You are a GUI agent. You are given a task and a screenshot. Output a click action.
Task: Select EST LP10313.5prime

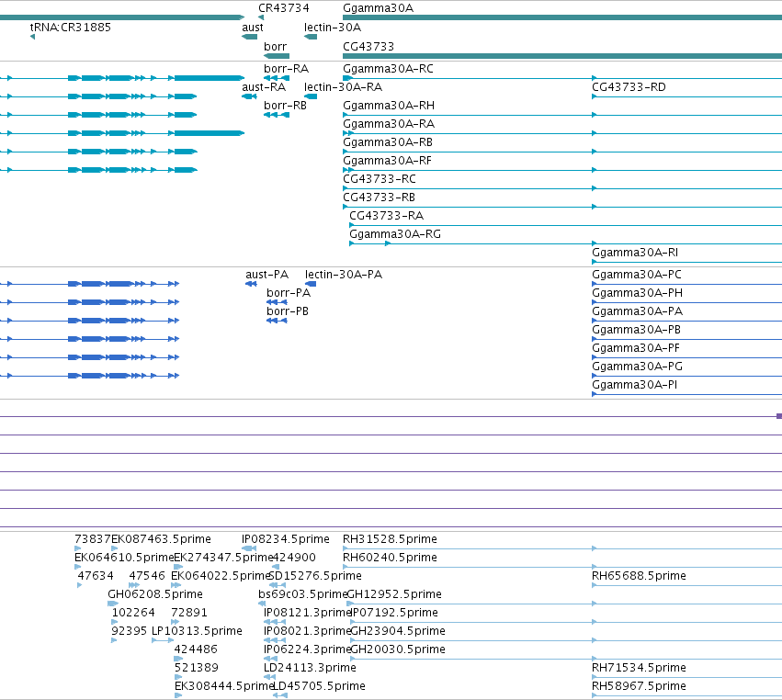pyautogui.click(x=197, y=631)
